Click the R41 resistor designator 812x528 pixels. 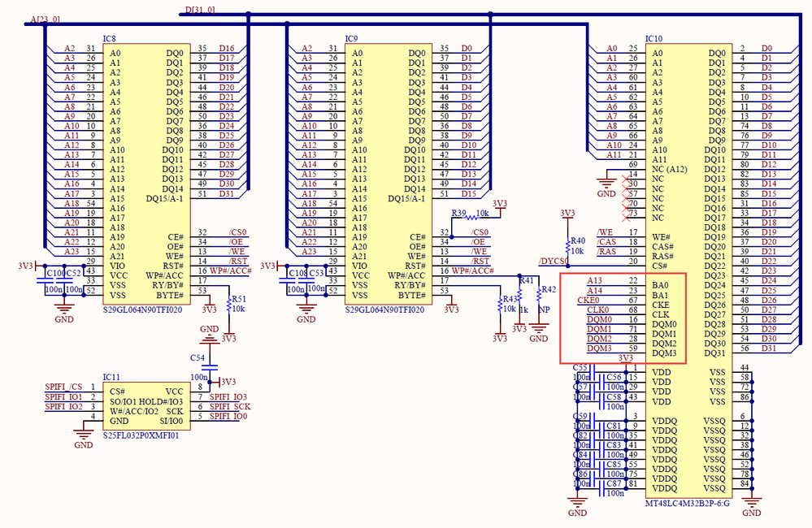(x=526, y=280)
